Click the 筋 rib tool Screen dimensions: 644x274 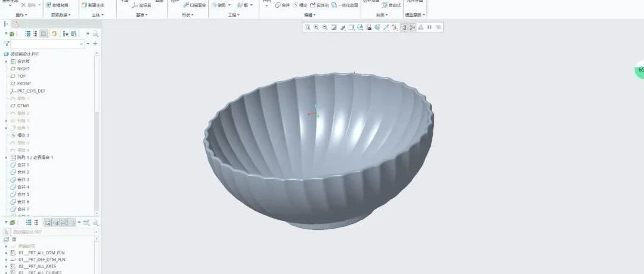[242, 5]
